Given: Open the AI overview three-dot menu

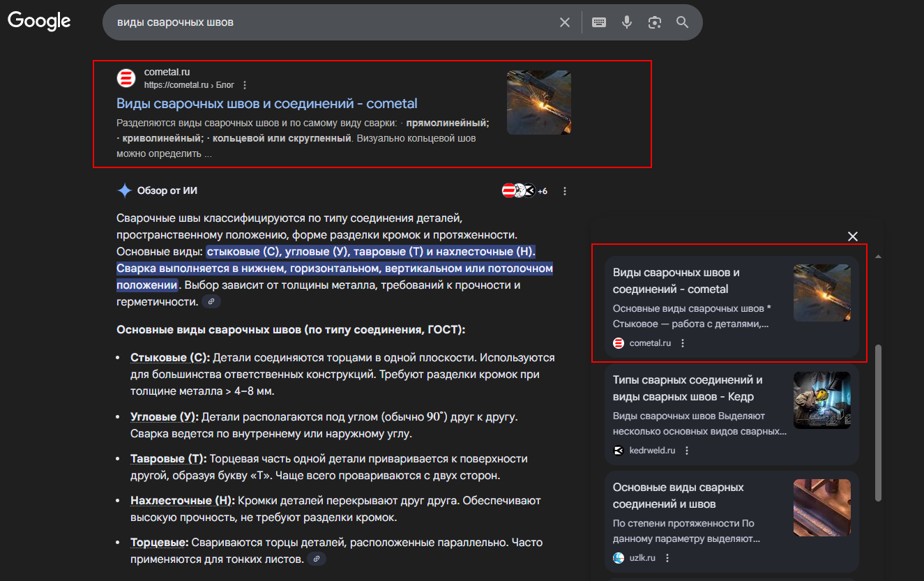Looking at the screenshot, I should coord(565,191).
